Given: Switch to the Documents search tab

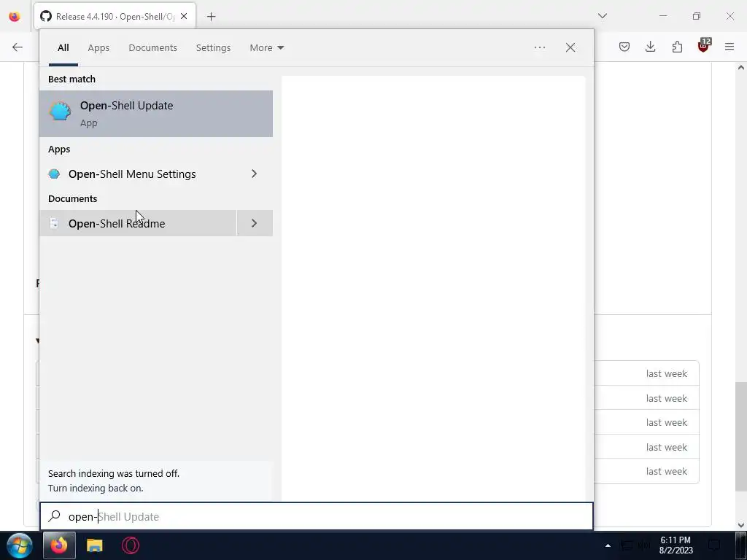Looking at the screenshot, I should [x=153, y=47].
